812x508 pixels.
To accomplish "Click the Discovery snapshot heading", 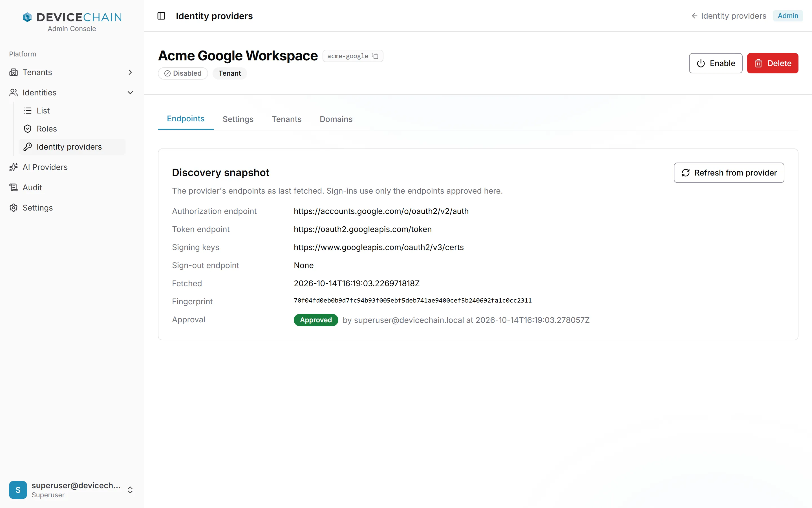I will point(220,172).
